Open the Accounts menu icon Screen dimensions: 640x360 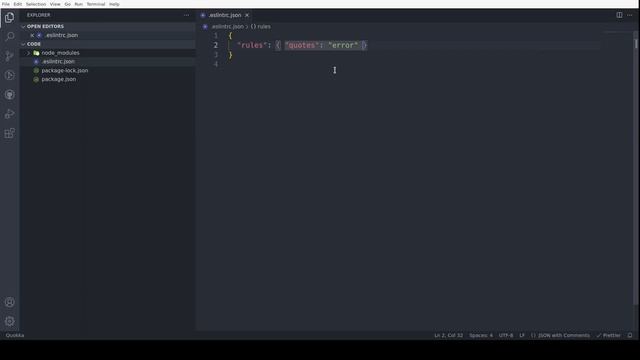(9, 302)
